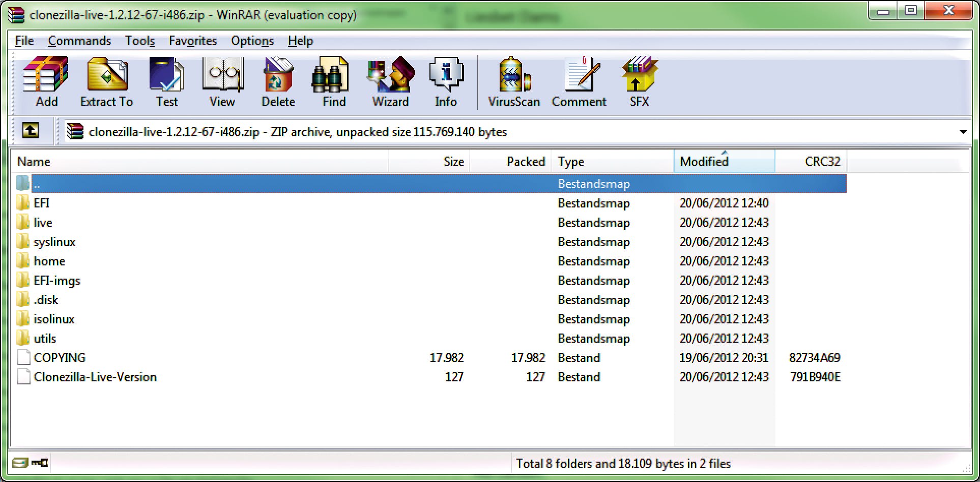Image resolution: width=980 pixels, height=482 pixels.
Task: Click the Add toolbar icon
Action: 46,81
